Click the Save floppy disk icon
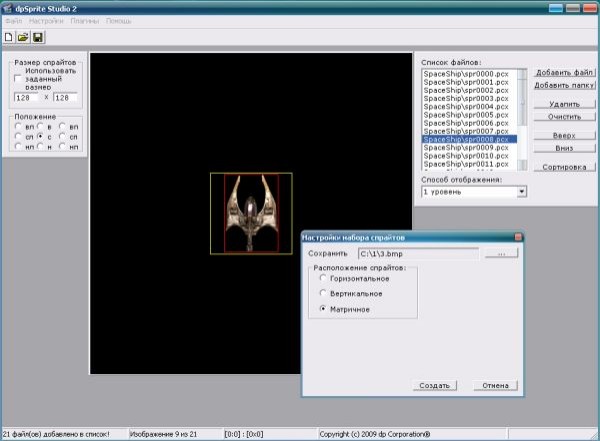This screenshot has width=600, height=441. click(x=38, y=37)
